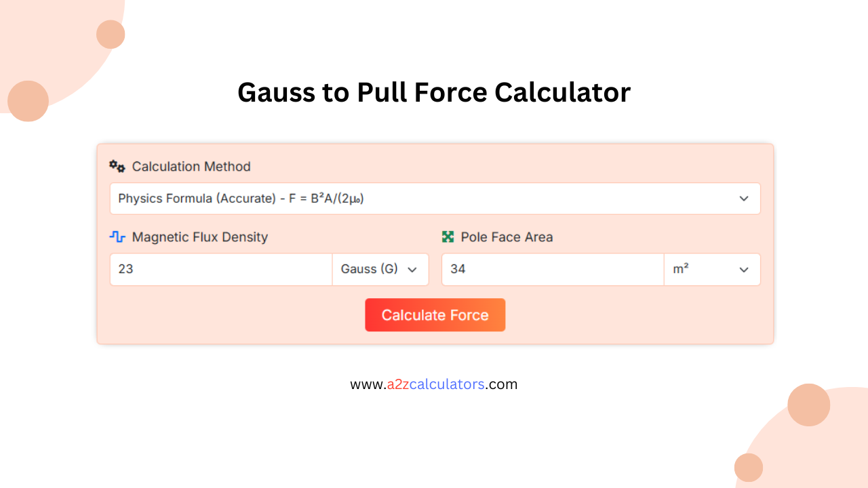Click the chevron on the Gauss unit selector
The height and width of the screenshot is (488, 868).
(412, 269)
